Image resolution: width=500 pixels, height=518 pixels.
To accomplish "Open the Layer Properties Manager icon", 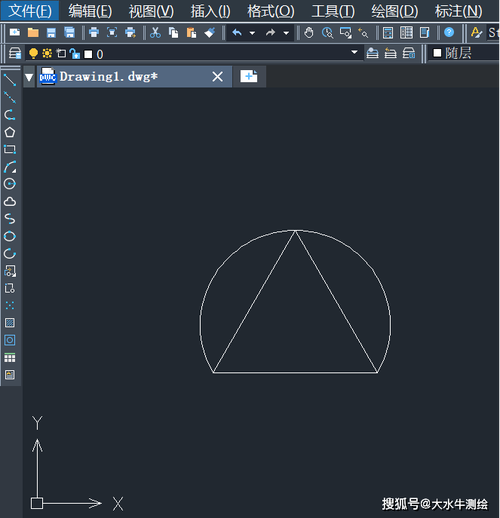I will click(x=15, y=53).
